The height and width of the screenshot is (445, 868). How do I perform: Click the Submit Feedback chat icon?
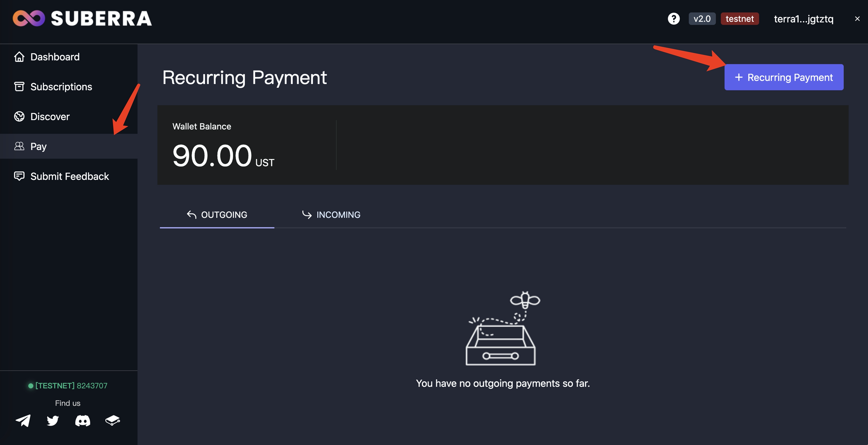point(19,176)
